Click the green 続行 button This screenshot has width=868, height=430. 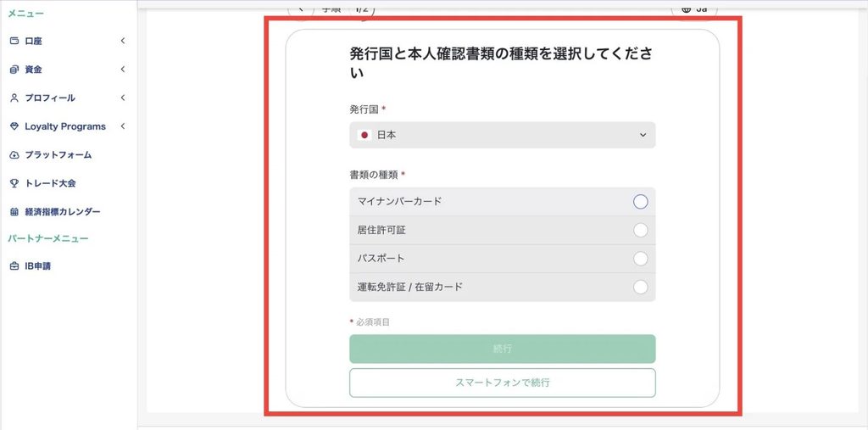point(503,349)
